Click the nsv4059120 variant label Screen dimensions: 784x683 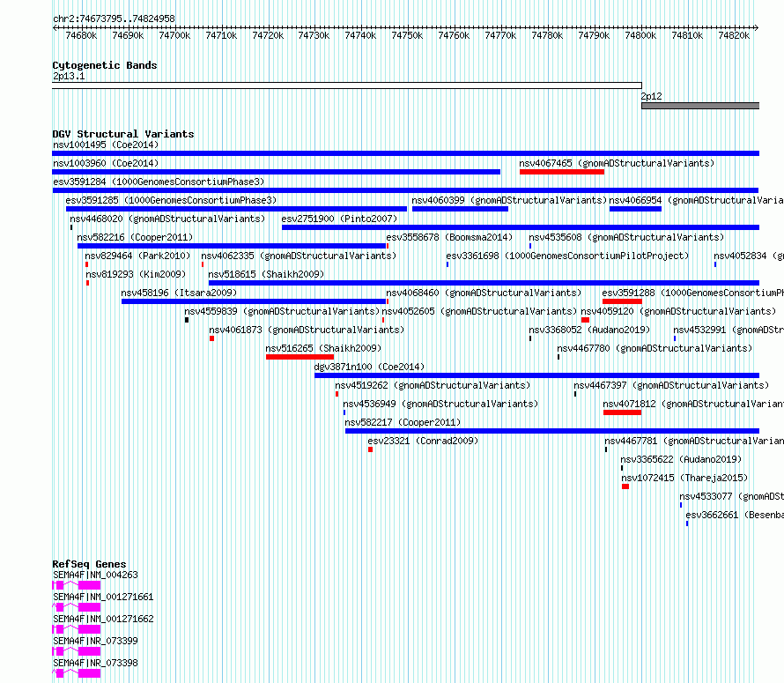tap(678, 312)
